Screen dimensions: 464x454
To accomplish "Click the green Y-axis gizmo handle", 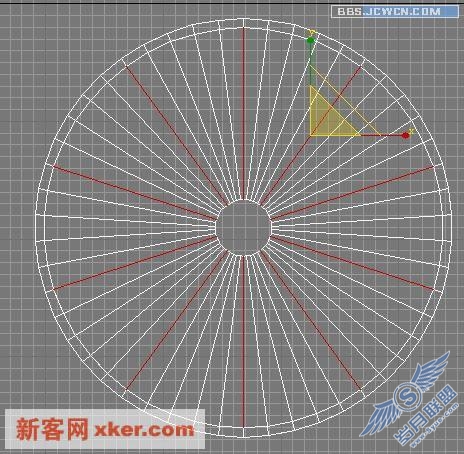I will [x=311, y=41].
